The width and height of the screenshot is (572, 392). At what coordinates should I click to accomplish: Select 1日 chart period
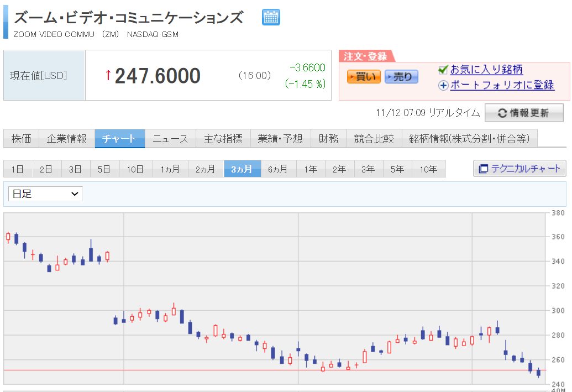(18, 169)
